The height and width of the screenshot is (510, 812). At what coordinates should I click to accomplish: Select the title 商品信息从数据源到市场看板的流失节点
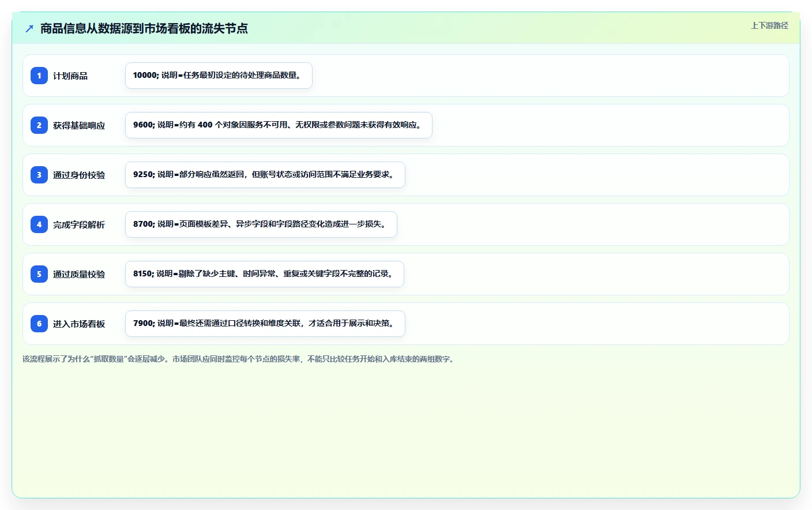144,28
